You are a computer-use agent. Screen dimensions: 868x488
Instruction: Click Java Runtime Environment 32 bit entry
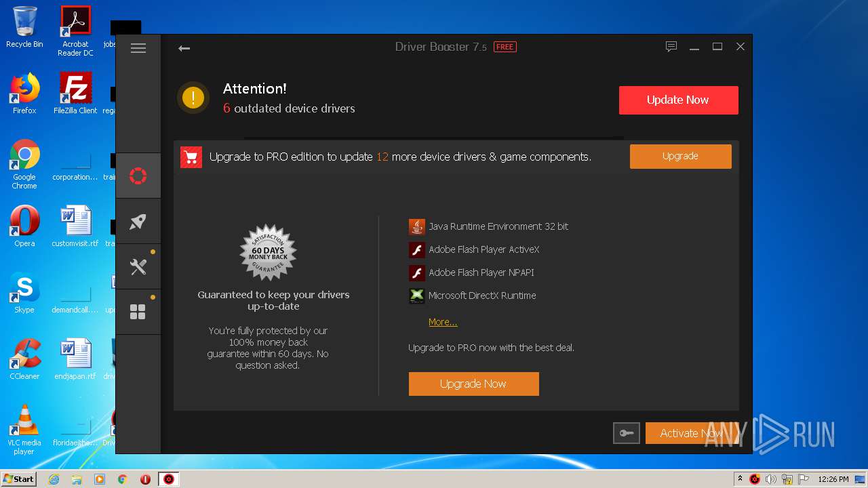coord(498,226)
